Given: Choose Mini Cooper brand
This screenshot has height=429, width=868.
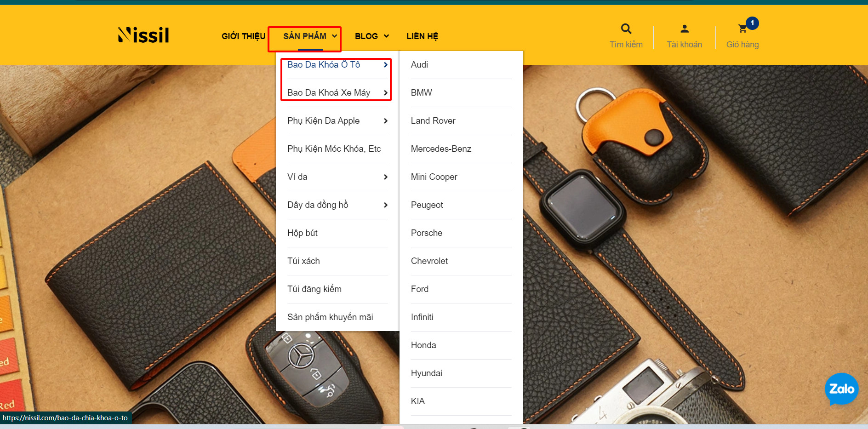Looking at the screenshot, I should [x=434, y=177].
